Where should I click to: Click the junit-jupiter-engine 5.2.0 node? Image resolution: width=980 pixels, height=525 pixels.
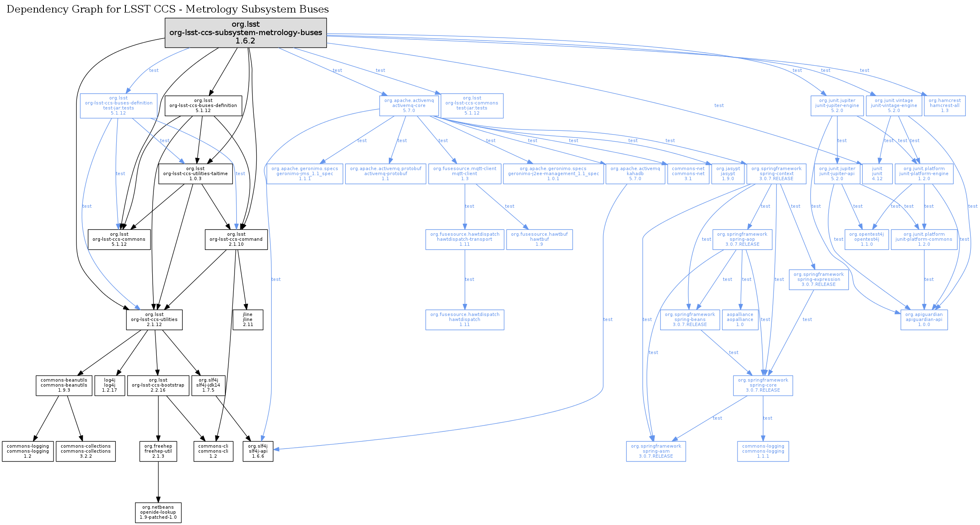[x=837, y=105]
